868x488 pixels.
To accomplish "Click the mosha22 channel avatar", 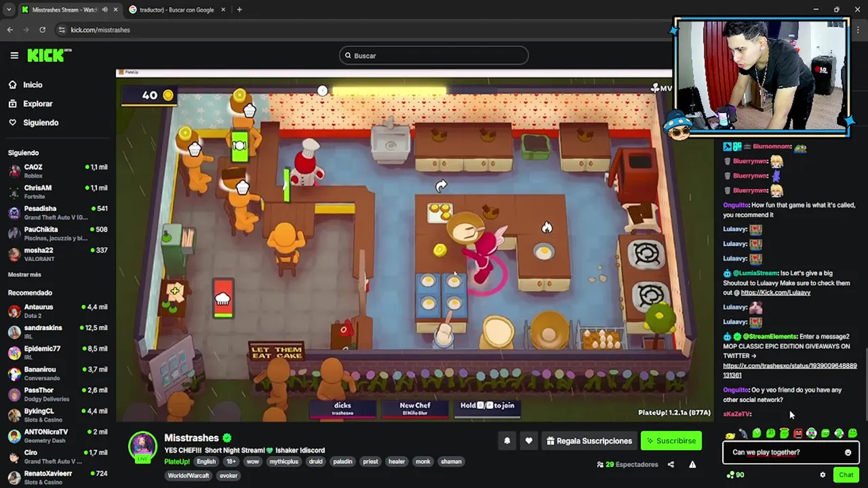I will tap(14, 254).
